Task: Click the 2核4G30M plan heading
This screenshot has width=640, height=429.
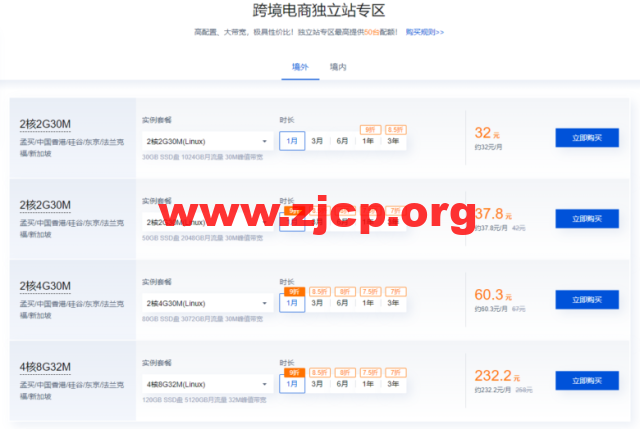Action: tap(45, 286)
